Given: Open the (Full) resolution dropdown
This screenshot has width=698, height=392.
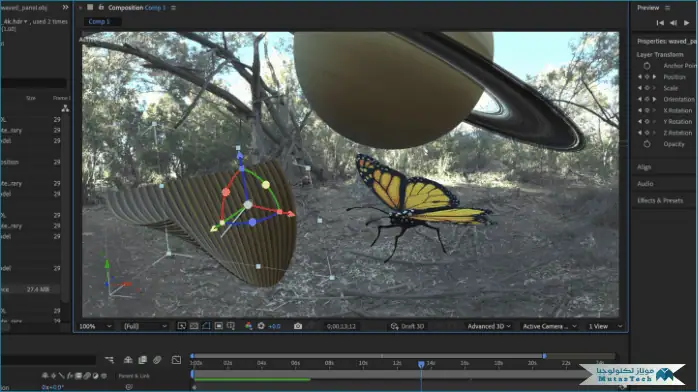Looking at the screenshot, I should pyautogui.click(x=145, y=326).
